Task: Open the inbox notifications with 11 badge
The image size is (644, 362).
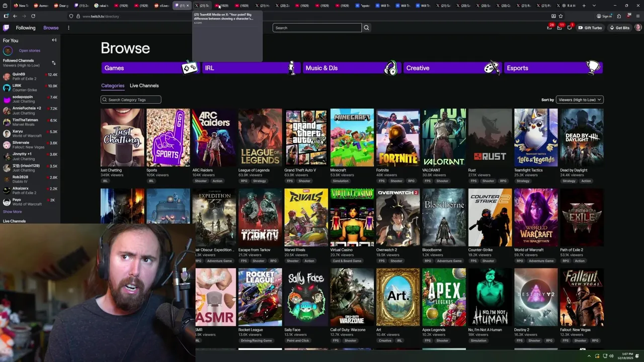Action: [559, 28]
